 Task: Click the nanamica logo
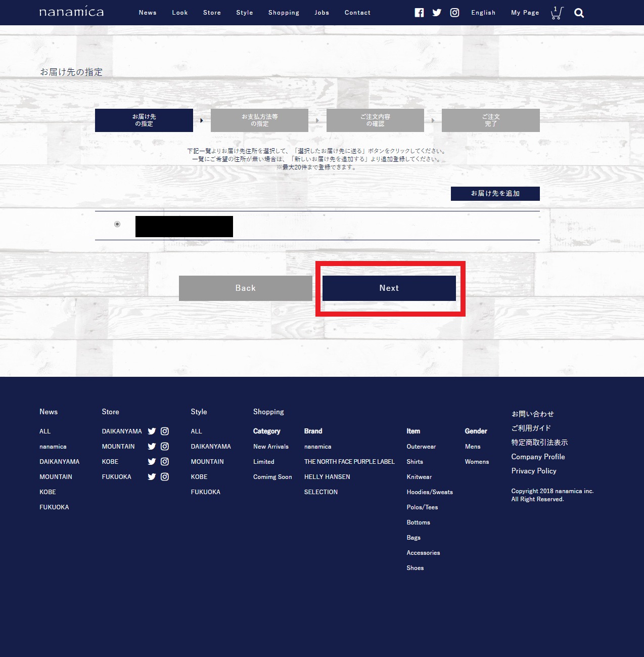[x=71, y=12]
